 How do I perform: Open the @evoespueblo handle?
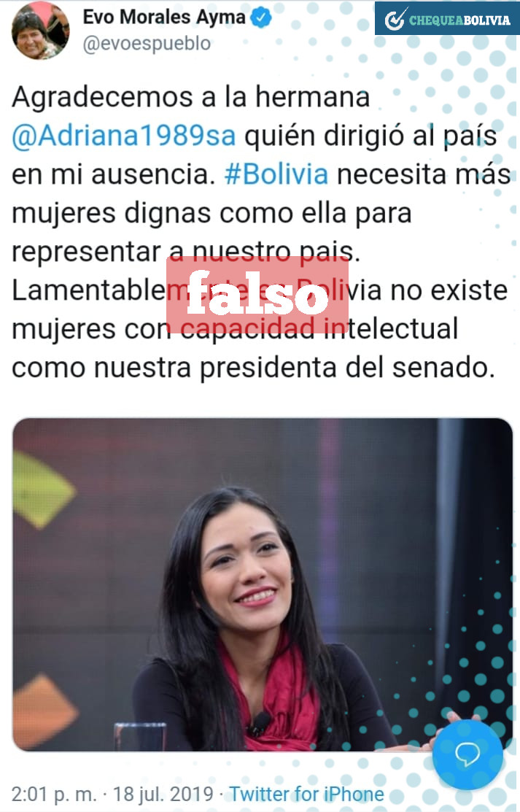pos(147,44)
